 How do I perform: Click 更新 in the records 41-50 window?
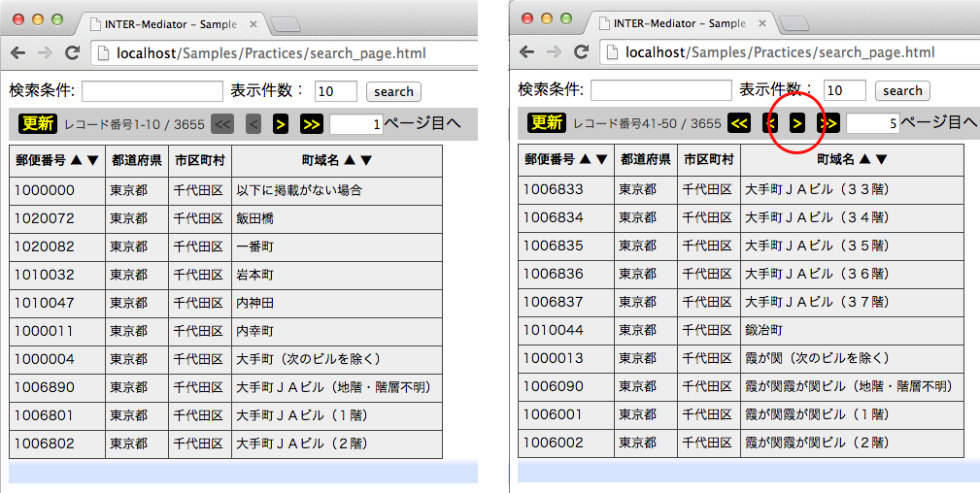tap(546, 123)
